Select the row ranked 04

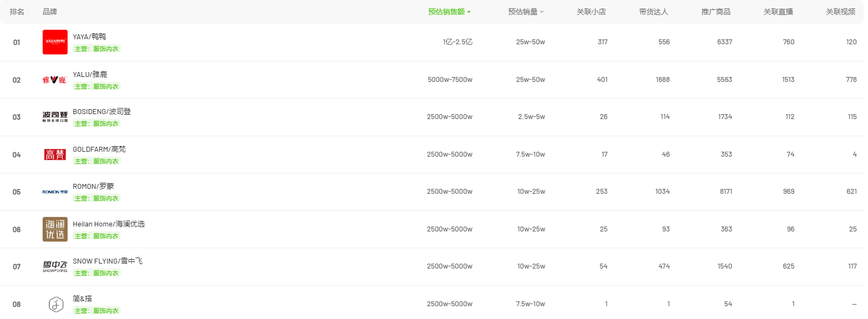432,155
